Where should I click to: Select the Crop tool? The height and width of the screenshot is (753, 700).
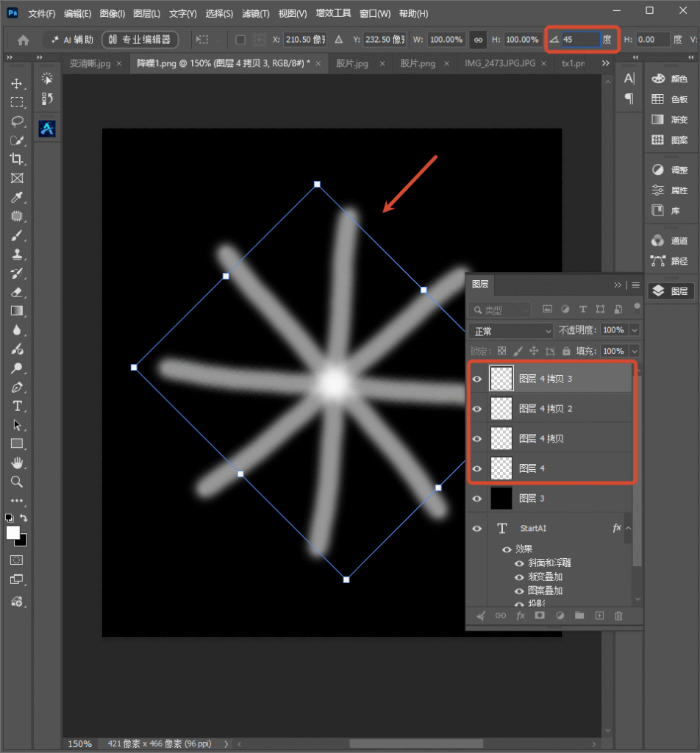coord(17,159)
